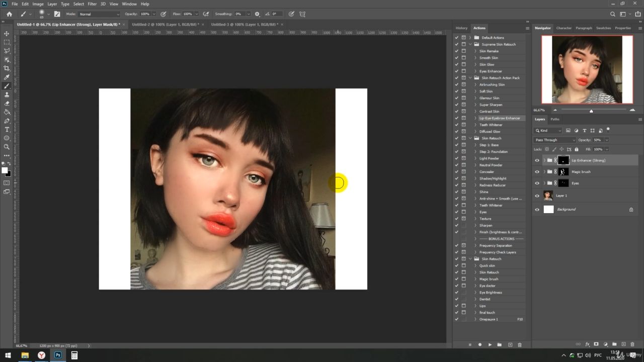Click the play action button in Actions panel
The width and height of the screenshot is (644, 362).
click(x=490, y=345)
